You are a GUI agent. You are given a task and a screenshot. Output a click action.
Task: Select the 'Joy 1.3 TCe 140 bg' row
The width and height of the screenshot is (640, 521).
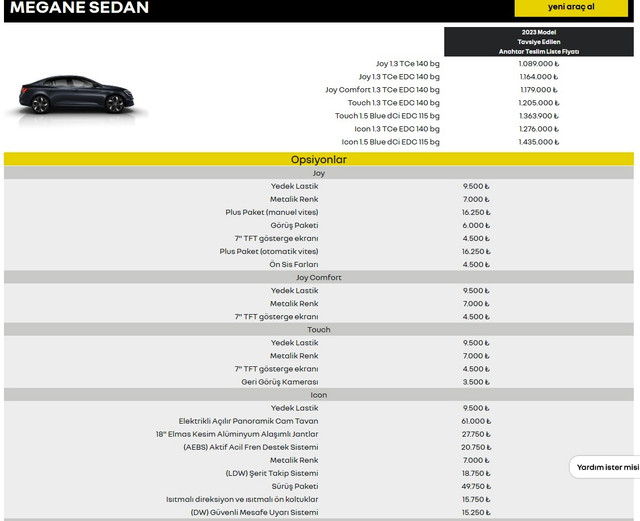click(x=408, y=64)
